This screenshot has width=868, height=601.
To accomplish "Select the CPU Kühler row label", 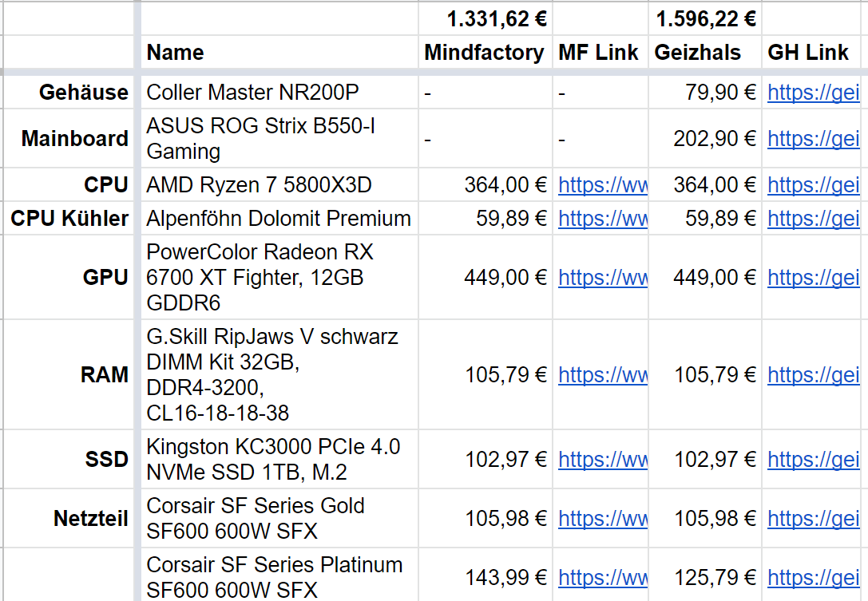I will [69, 219].
